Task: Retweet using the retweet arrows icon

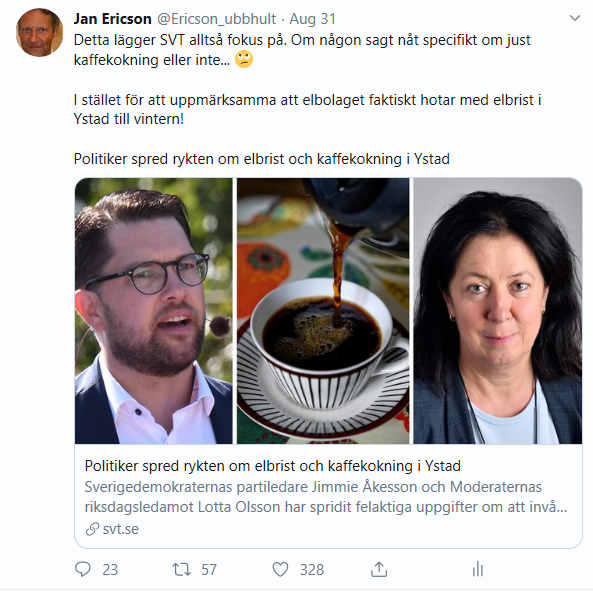Action: [182, 569]
